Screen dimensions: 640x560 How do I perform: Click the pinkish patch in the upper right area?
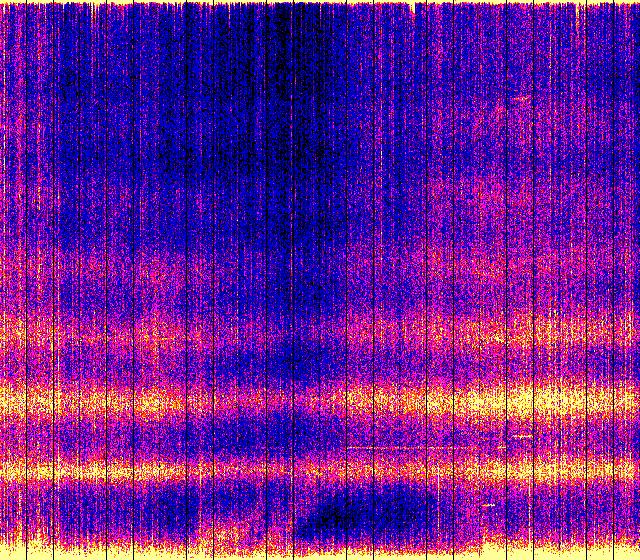click(x=500, y=190)
